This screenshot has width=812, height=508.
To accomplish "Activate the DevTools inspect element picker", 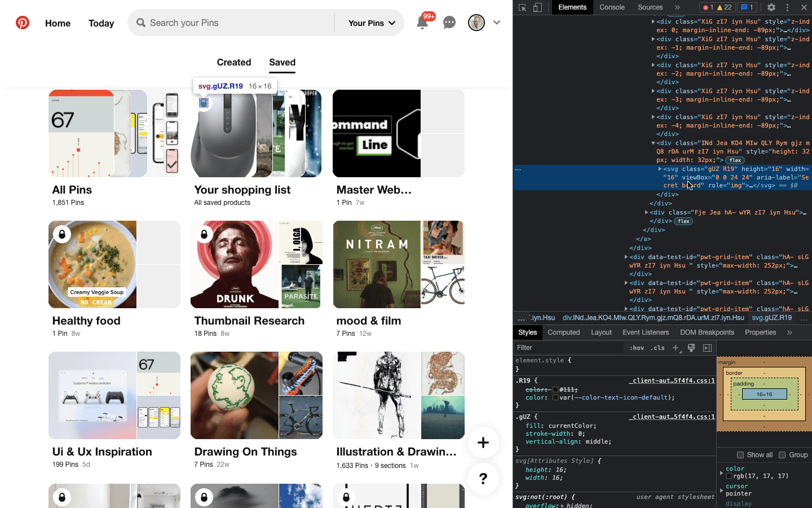I will (x=523, y=7).
